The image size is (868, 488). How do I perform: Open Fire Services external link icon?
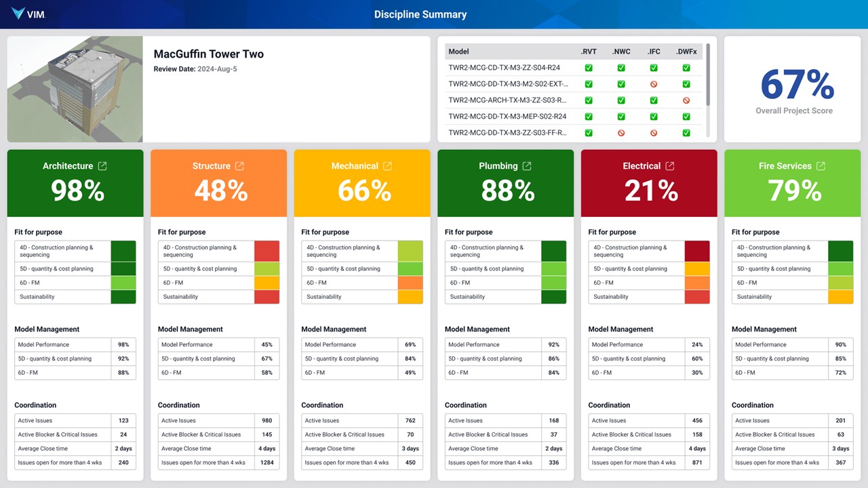[821, 166]
